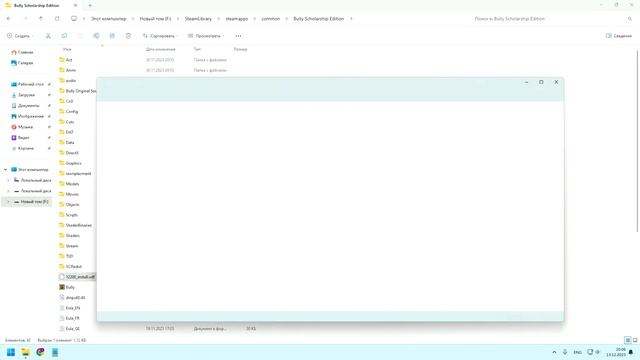Viewport: 640px width, 360px height.
Task: Open Загрузки in quick access
Action: [x=27, y=95]
